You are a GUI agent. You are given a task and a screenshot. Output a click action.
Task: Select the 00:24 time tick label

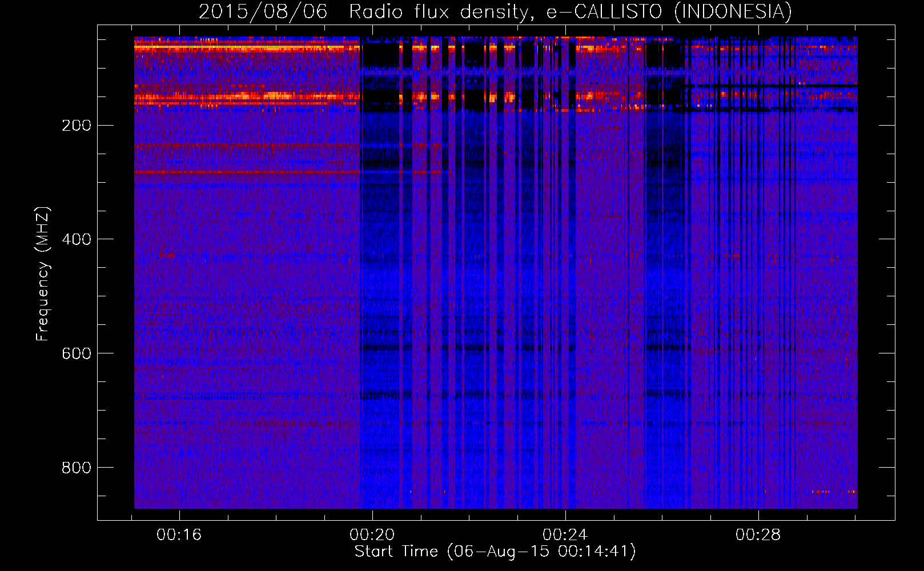coord(565,534)
